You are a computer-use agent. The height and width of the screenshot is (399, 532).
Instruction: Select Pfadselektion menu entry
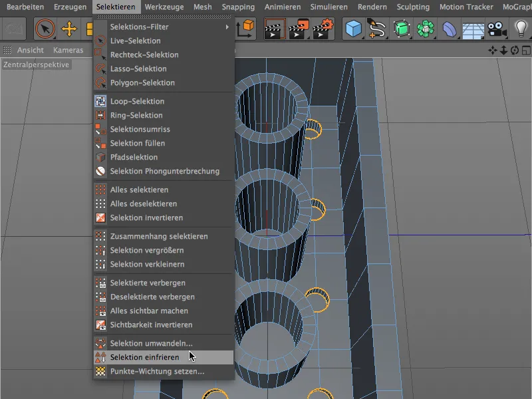pos(164,157)
